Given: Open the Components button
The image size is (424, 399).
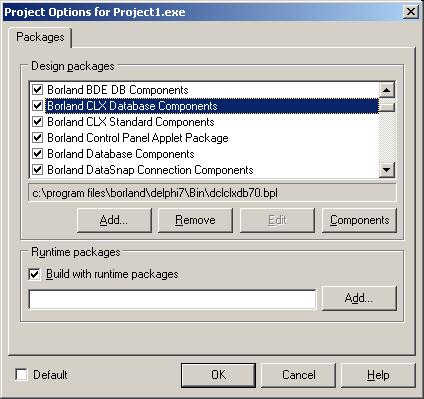Looking at the screenshot, I should pyautogui.click(x=359, y=220).
